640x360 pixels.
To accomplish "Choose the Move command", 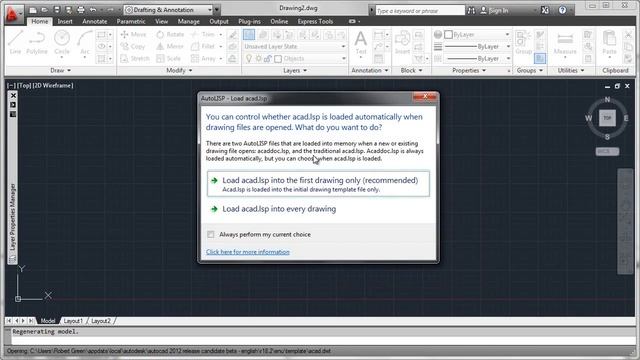I will (133, 34).
